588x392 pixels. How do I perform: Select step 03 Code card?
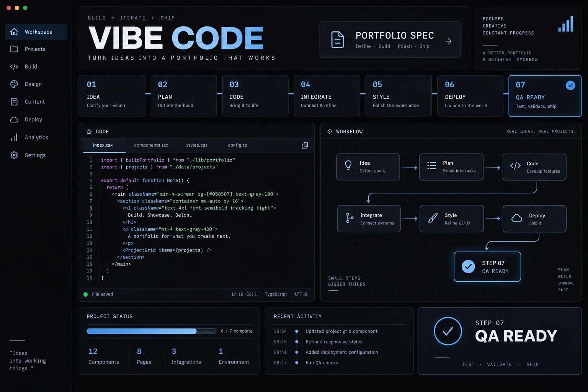255,96
